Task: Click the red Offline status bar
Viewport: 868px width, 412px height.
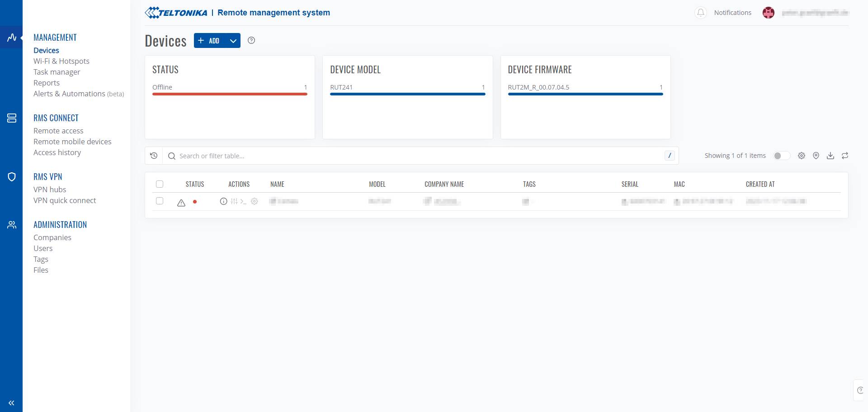Action: 230,94
